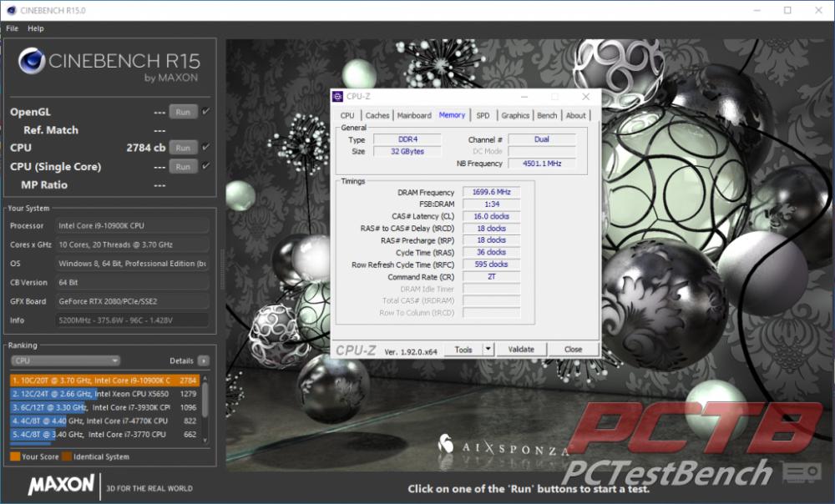Select ranking entry Intel Core i9-10900K
835x504 pixels.
click(104, 380)
